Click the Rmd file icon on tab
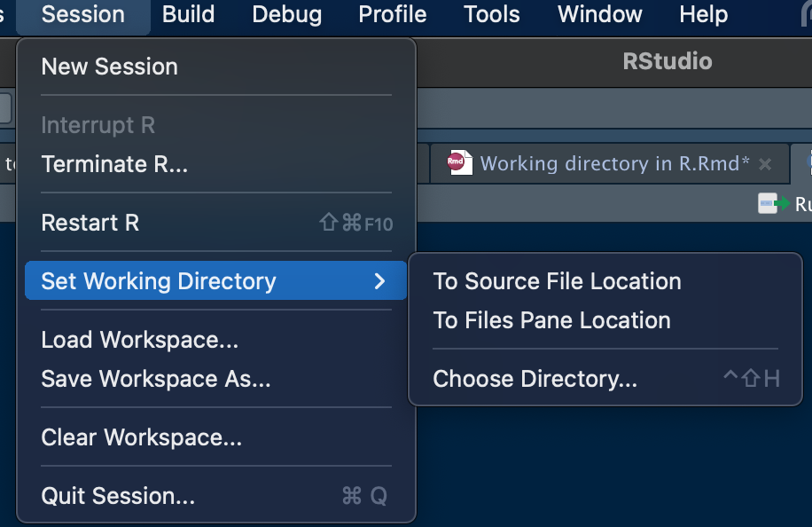The width and height of the screenshot is (812, 527). click(x=460, y=162)
